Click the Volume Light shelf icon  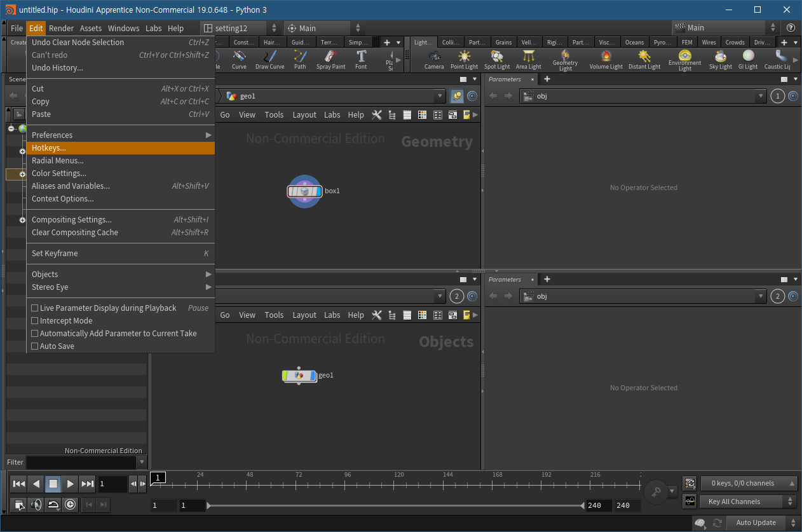click(x=606, y=60)
